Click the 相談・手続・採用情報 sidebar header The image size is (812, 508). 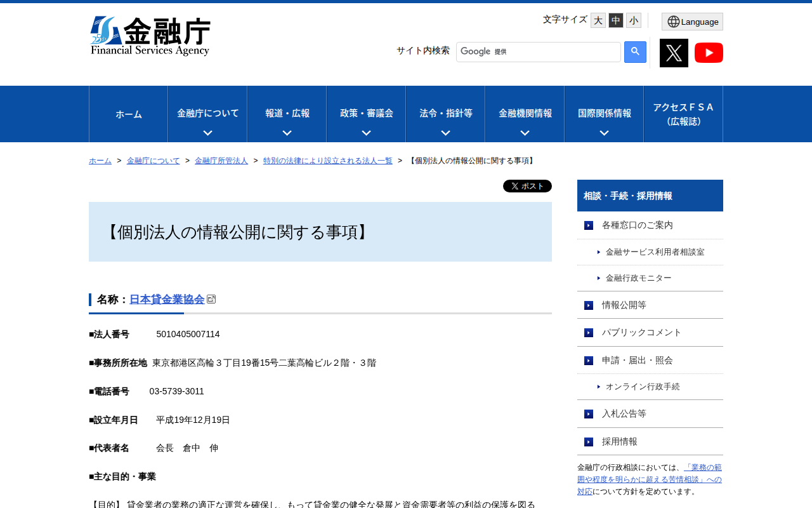click(650, 196)
